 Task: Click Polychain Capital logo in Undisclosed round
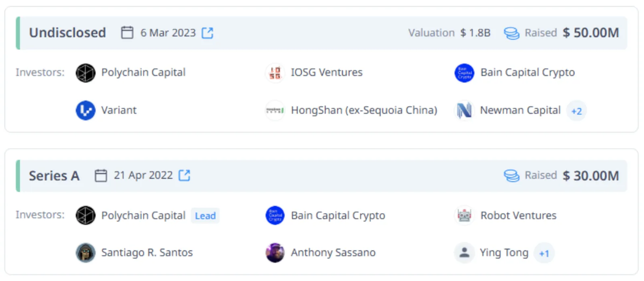coord(86,73)
